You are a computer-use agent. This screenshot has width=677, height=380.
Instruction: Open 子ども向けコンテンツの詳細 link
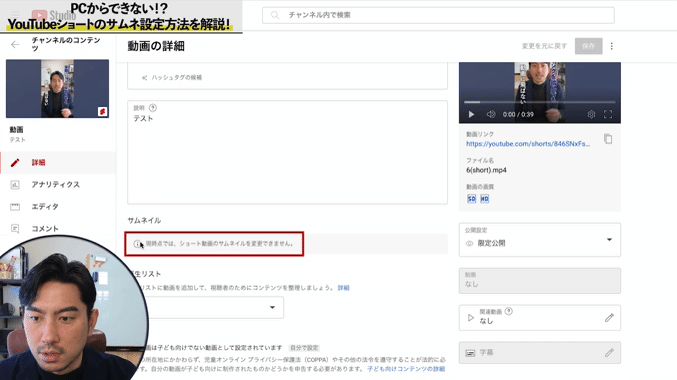click(406, 369)
